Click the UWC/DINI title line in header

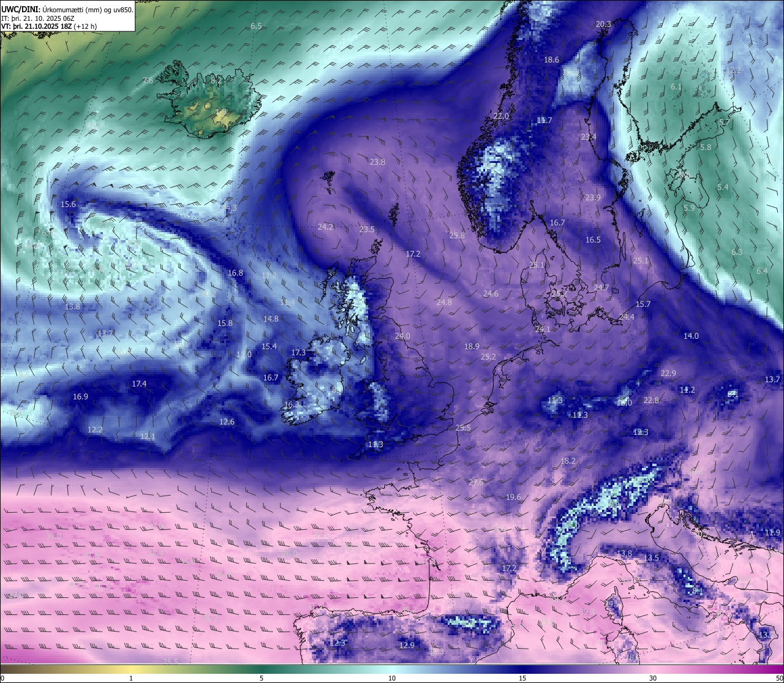[67, 9]
